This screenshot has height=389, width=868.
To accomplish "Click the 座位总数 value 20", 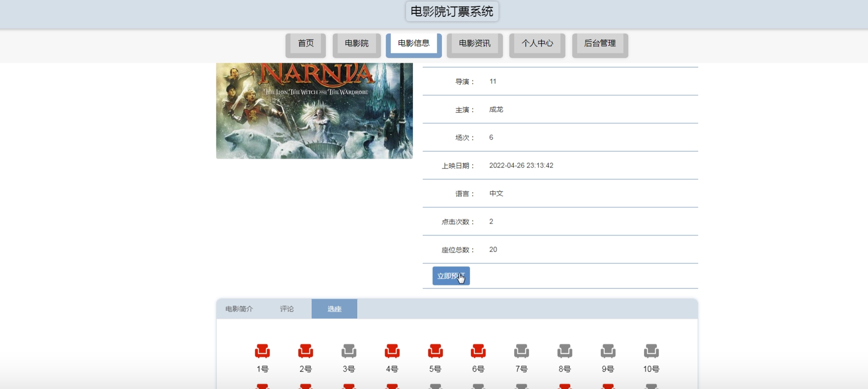I will tap(493, 249).
